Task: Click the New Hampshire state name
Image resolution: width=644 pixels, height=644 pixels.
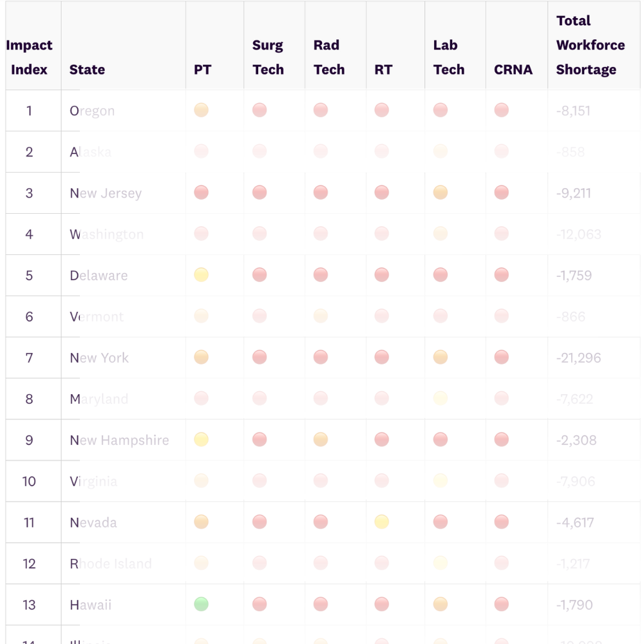Action: click(119, 440)
